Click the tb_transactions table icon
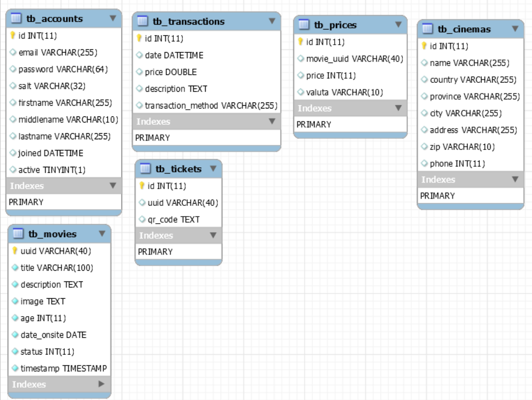This screenshot has height=400, width=532. (143, 22)
